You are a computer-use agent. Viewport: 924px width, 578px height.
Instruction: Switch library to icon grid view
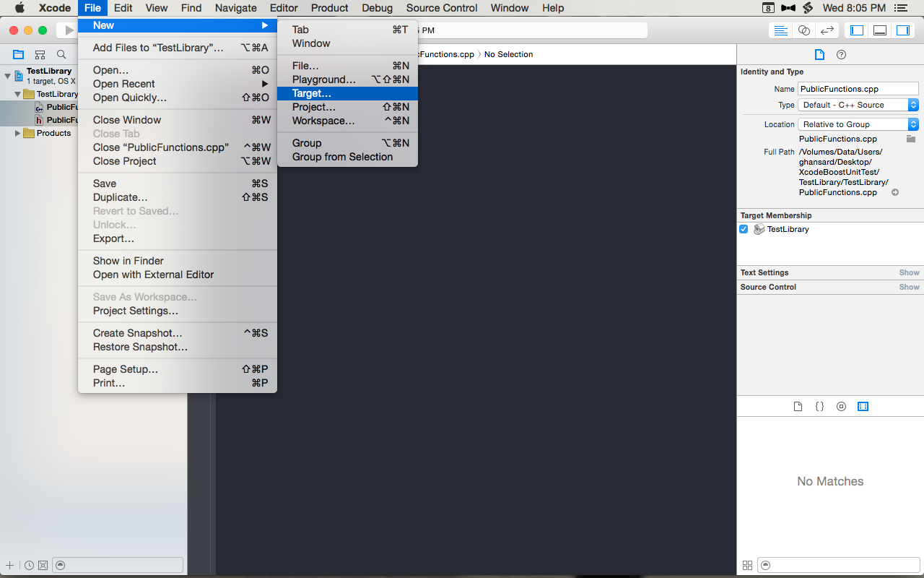(x=747, y=565)
